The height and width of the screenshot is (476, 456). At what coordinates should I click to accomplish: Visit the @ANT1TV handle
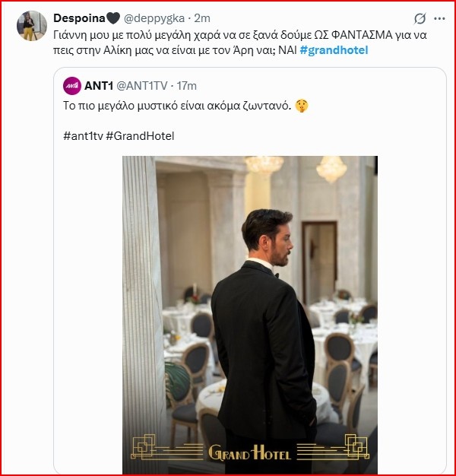pyautogui.click(x=147, y=84)
